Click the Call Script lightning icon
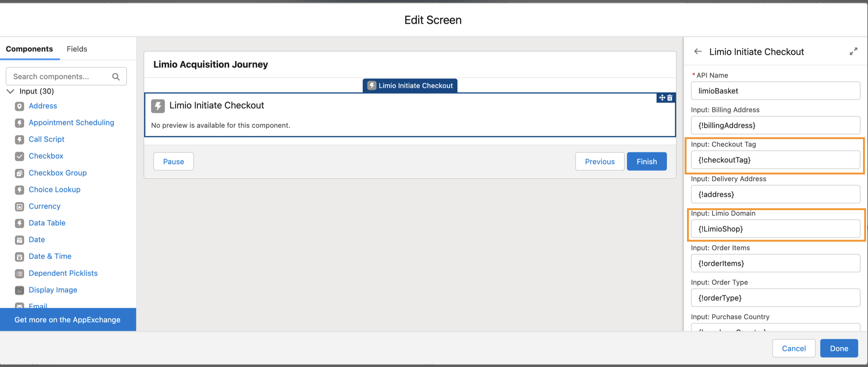The image size is (868, 367). (19, 140)
